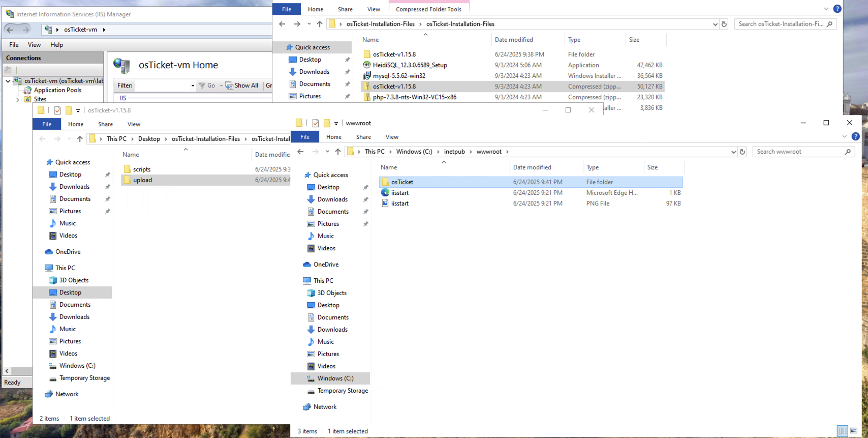Click Search wwwroot field
Viewport: 868px width, 438px height.
coord(798,152)
